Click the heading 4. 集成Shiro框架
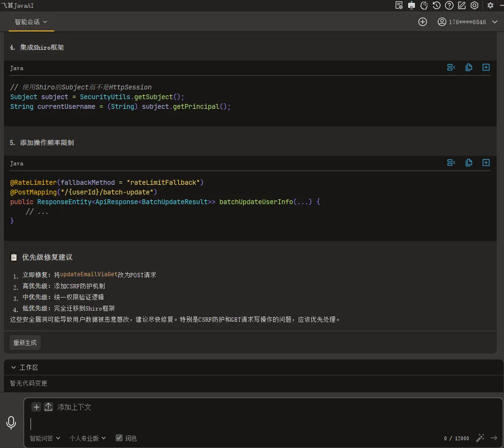The height and width of the screenshot is (448, 504). (37, 47)
